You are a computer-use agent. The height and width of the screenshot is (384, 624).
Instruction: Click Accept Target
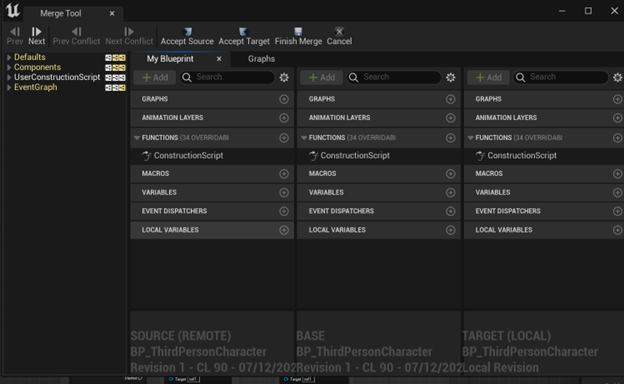click(244, 36)
